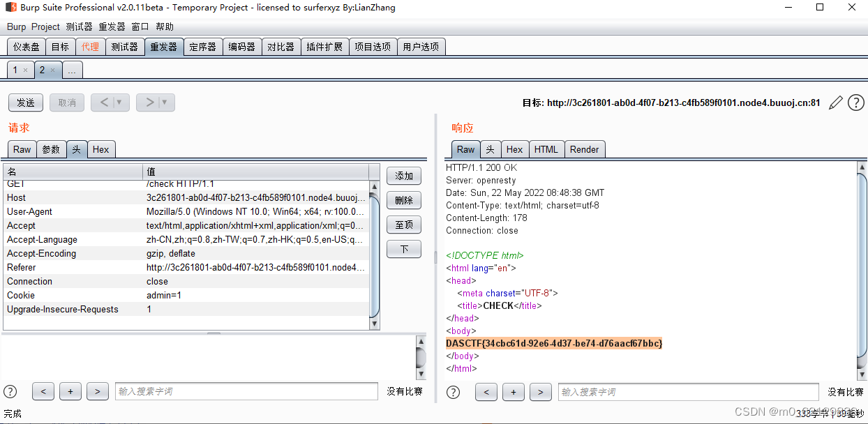The image size is (868, 424).
Task: Switch to the 仪表盘 tab
Action: point(25,46)
